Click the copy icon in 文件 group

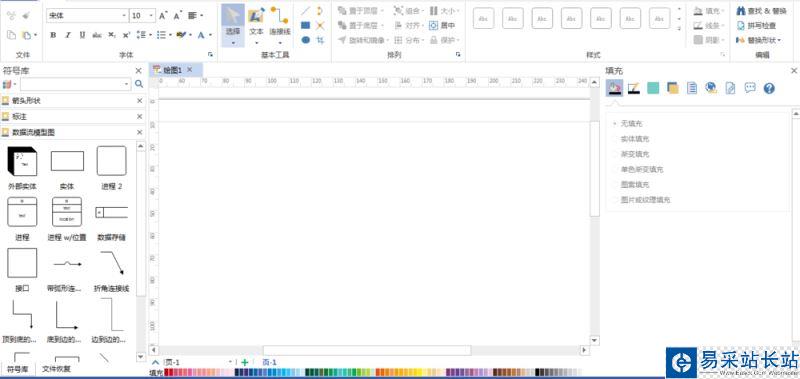pos(11,35)
